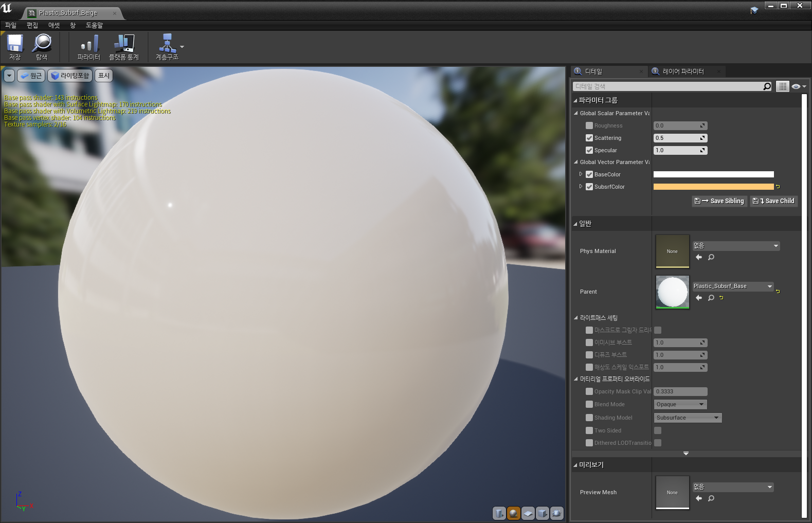Click the 디테일 검색 search field
This screenshot has height=523, width=812.
(668, 86)
